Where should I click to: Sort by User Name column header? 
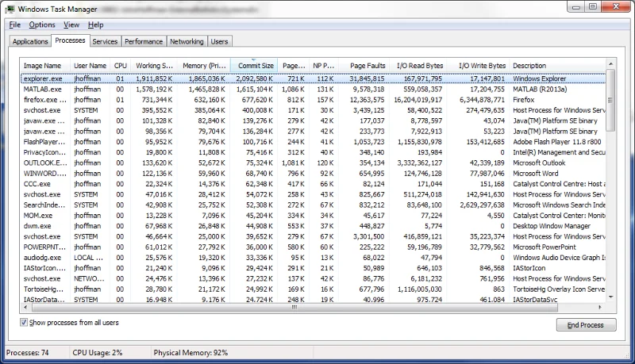[x=90, y=66]
